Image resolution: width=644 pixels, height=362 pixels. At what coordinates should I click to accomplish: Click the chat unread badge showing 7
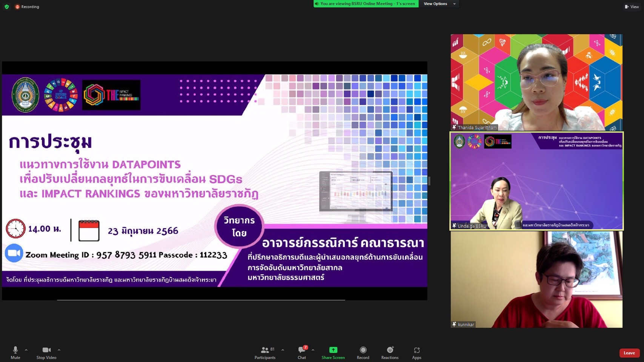(x=306, y=347)
